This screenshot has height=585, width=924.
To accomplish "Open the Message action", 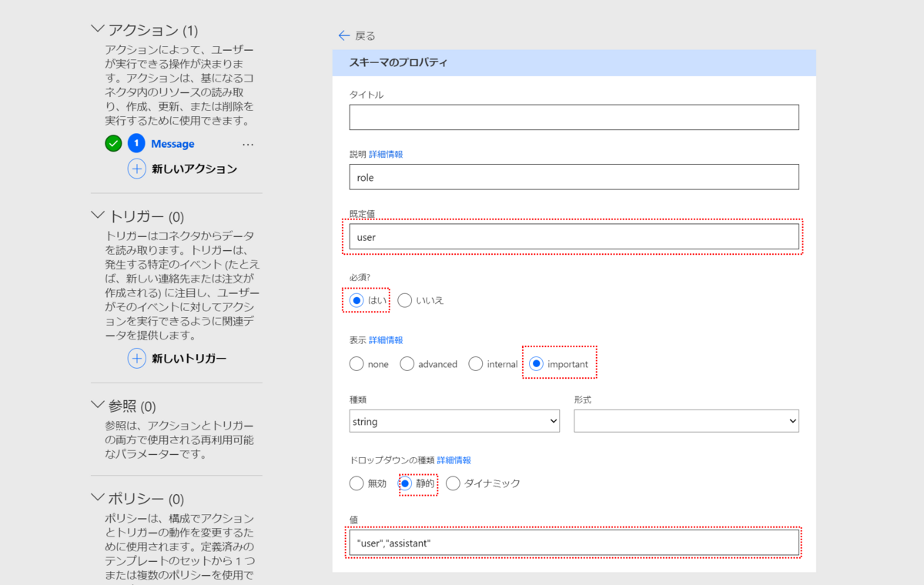I will (x=172, y=144).
